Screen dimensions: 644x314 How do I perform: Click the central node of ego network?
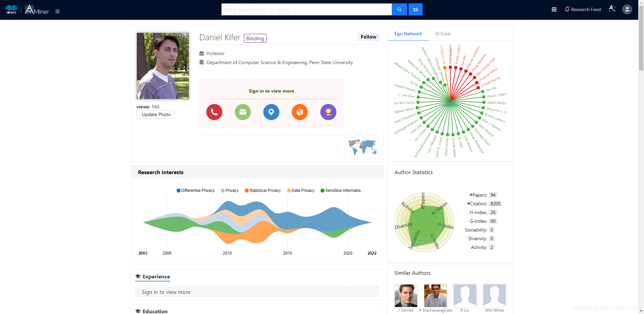coord(450,101)
